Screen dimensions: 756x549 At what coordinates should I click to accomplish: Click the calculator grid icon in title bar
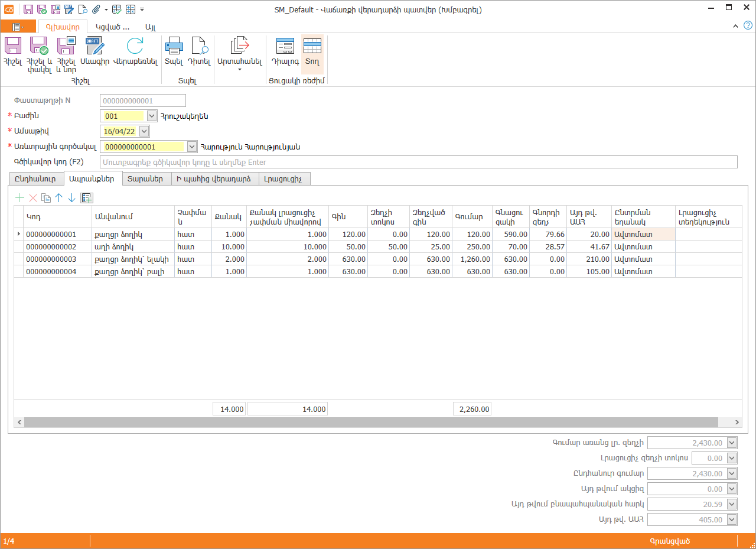click(131, 9)
